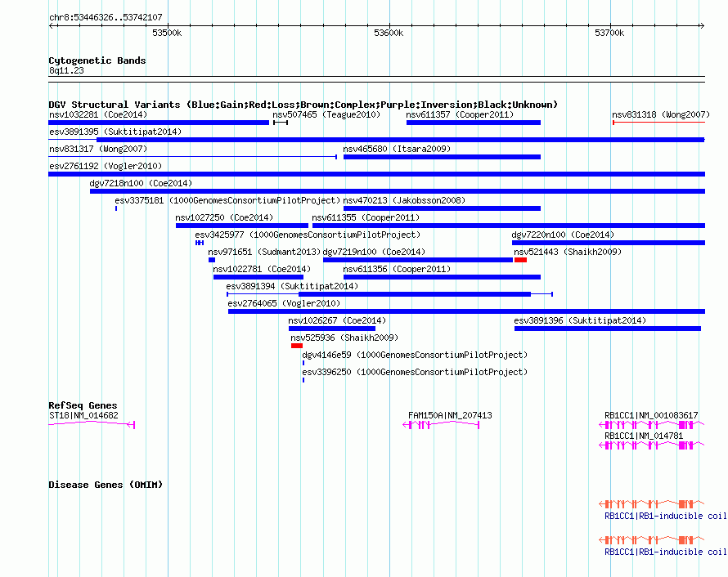Click the second OMIM RB1CC1 disease gene label

tap(665, 552)
